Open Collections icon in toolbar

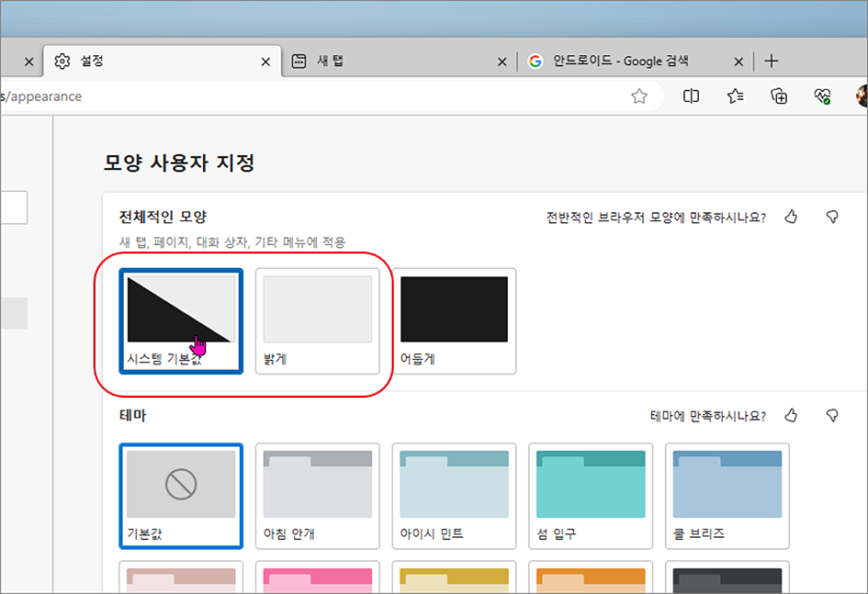[779, 96]
